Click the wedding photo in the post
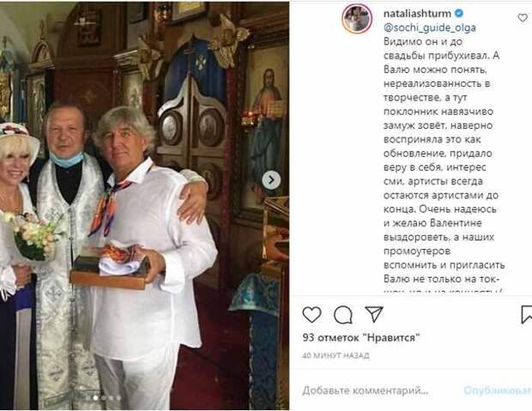The width and height of the screenshot is (532, 411). click(x=144, y=206)
